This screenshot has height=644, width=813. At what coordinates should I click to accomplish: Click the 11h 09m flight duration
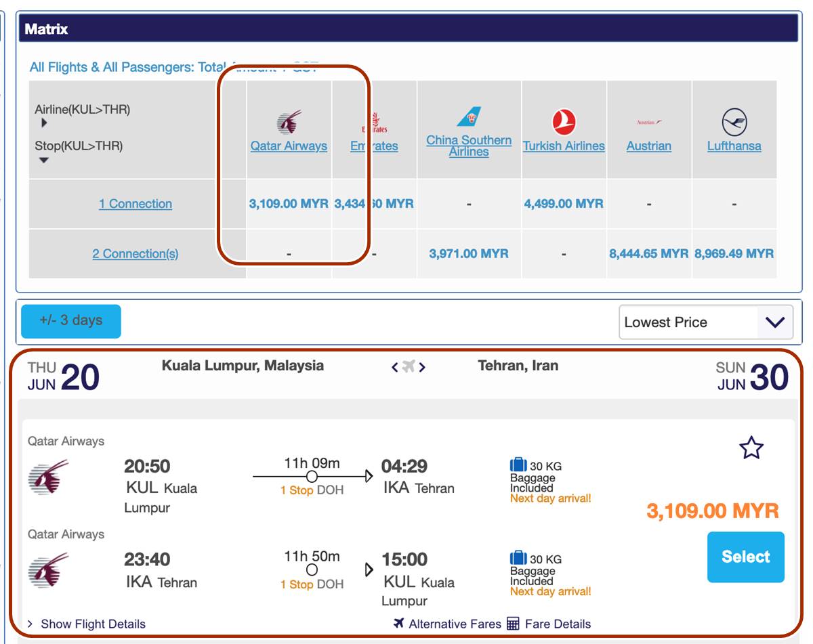pos(312,463)
